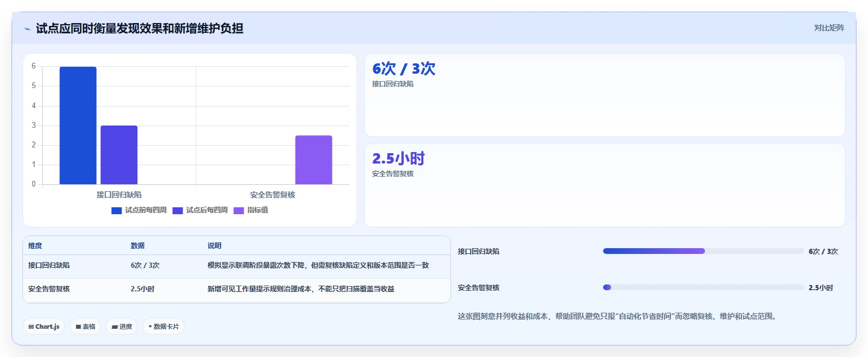Click the y-axis label 6
Viewport: 868px width, 357px height.
pos(33,66)
